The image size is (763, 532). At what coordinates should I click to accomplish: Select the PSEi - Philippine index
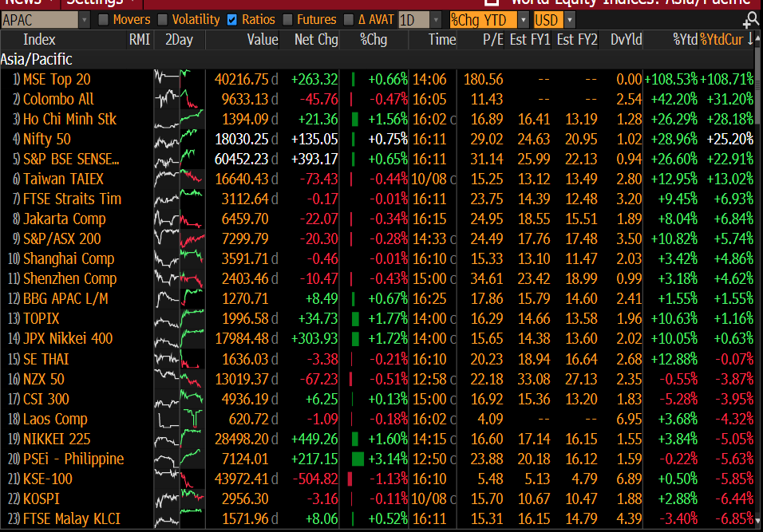pos(73,459)
